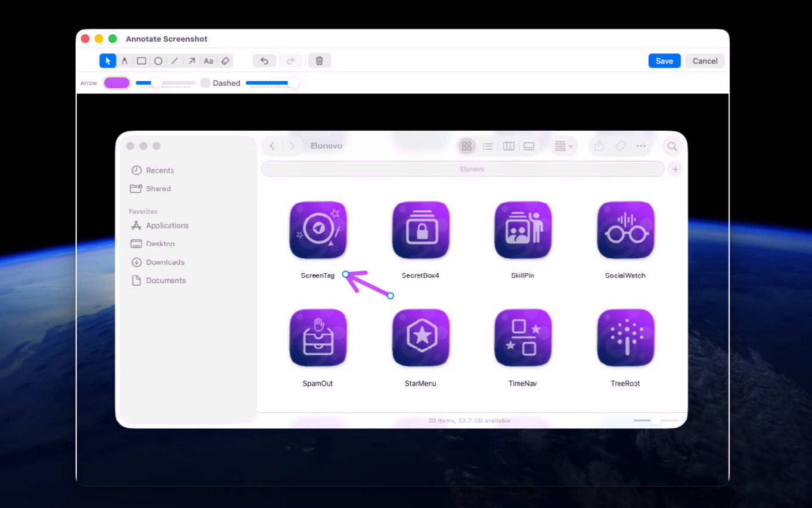Cancel the annotation window
Image resolution: width=812 pixels, height=508 pixels.
click(x=705, y=61)
